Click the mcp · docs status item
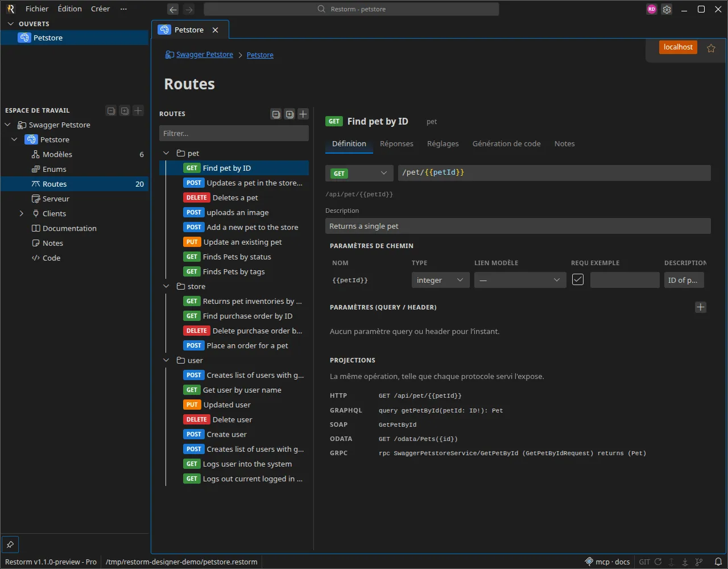The width and height of the screenshot is (728, 569). click(x=607, y=562)
